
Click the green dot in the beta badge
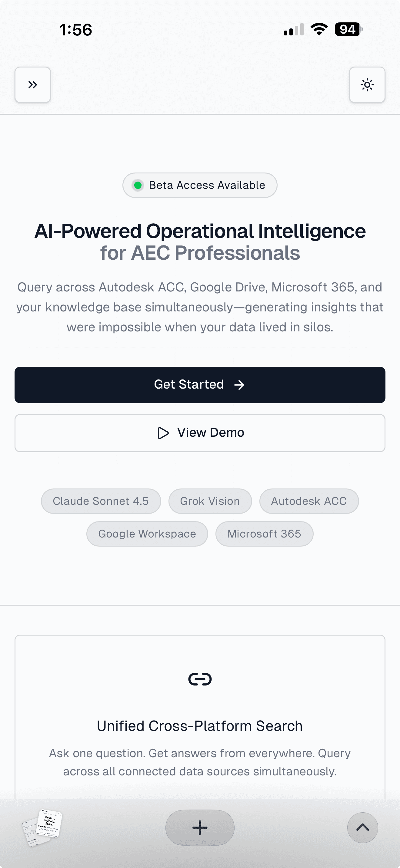[138, 185]
